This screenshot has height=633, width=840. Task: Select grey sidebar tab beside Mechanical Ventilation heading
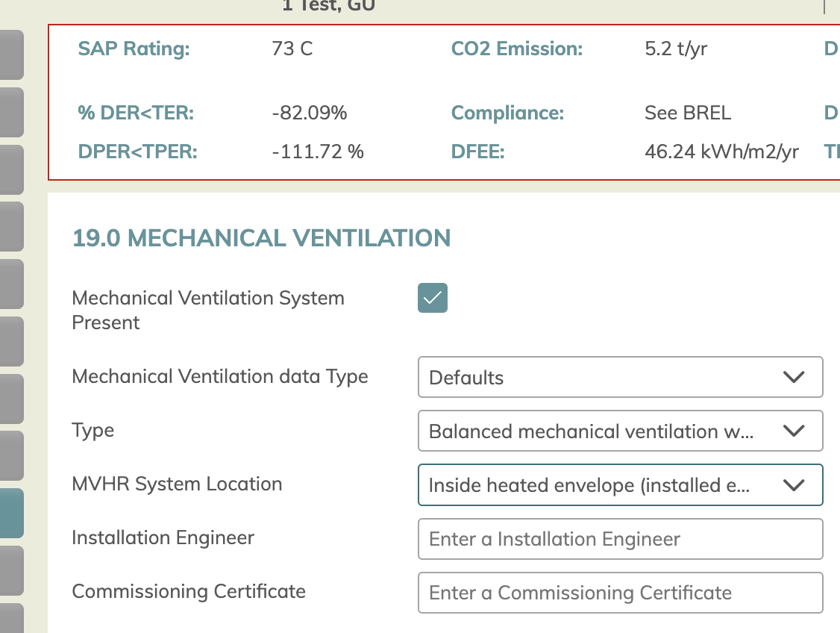click(x=12, y=227)
